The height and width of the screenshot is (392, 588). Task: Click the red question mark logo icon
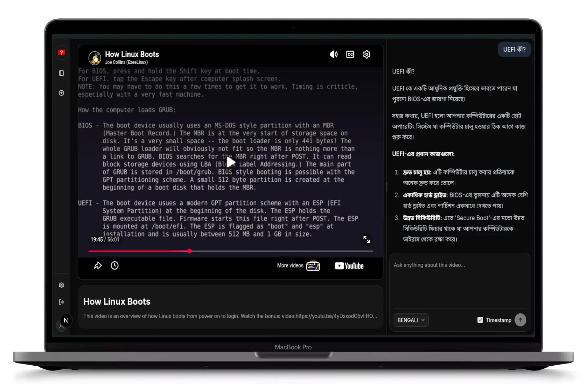coord(62,52)
